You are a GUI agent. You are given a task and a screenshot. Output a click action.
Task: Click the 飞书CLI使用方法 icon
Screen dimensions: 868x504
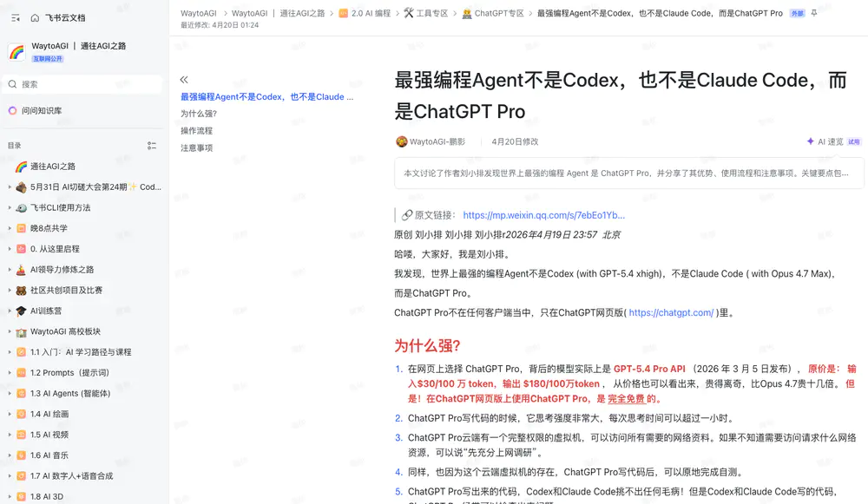pyautogui.click(x=21, y=208)
